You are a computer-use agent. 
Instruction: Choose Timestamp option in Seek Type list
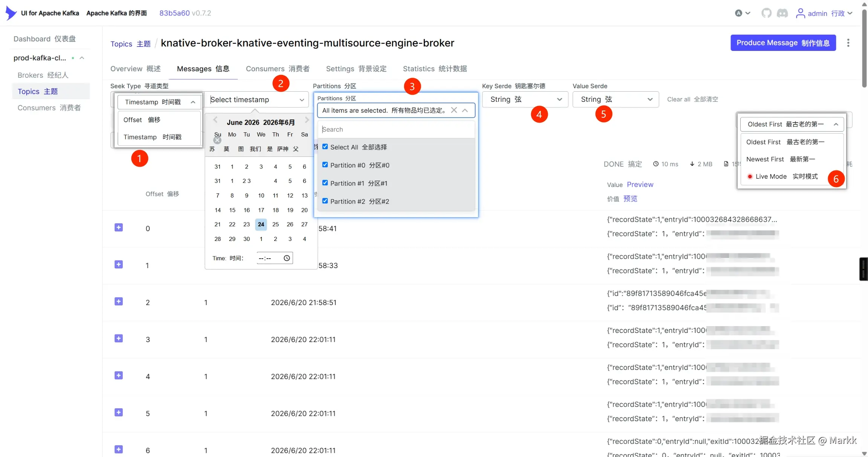click(159, 137)
